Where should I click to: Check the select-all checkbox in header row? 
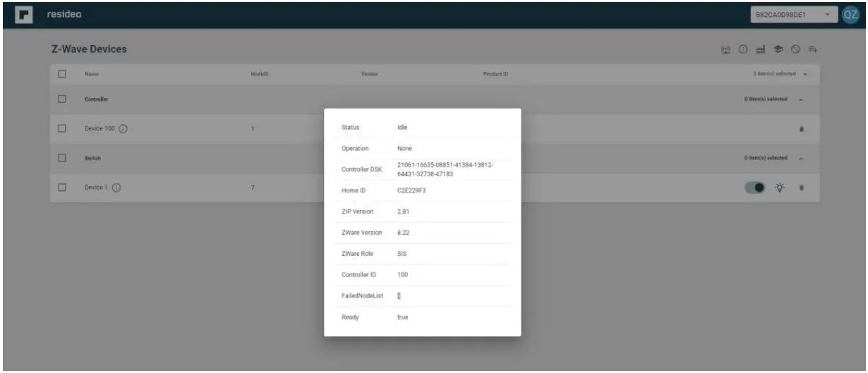click(x=61, y=73)
